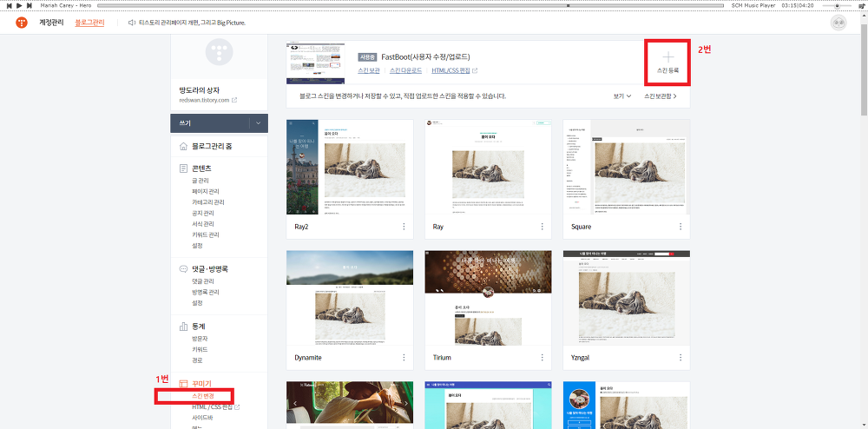The height and width of the screenshot is (429, 868).
Task: Select the Ray2 skin thumbnail
Action: pos(350,167)
